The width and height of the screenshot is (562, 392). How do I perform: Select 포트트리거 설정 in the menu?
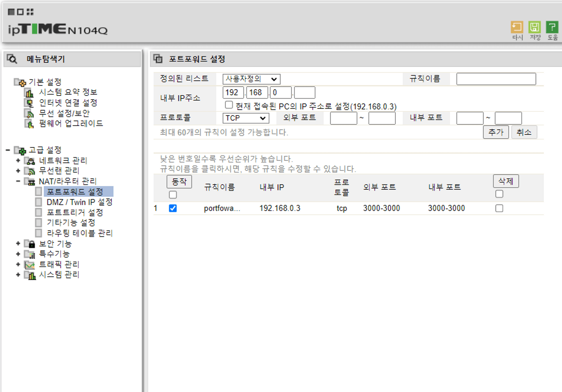[75, 212]
